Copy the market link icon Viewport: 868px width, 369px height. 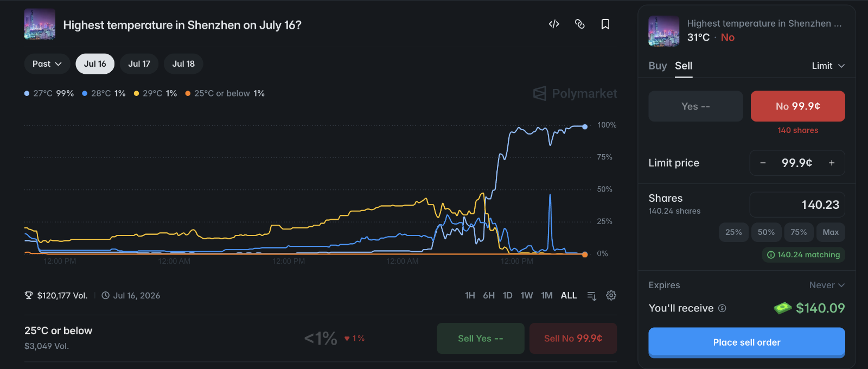pyautogui.click(x=580, y=24)
